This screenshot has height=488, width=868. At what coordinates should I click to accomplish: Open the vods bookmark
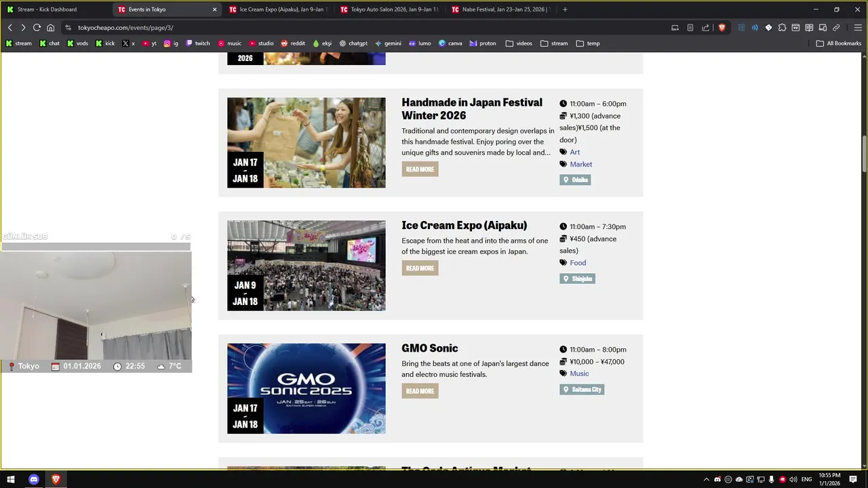[x=77, y=43]
